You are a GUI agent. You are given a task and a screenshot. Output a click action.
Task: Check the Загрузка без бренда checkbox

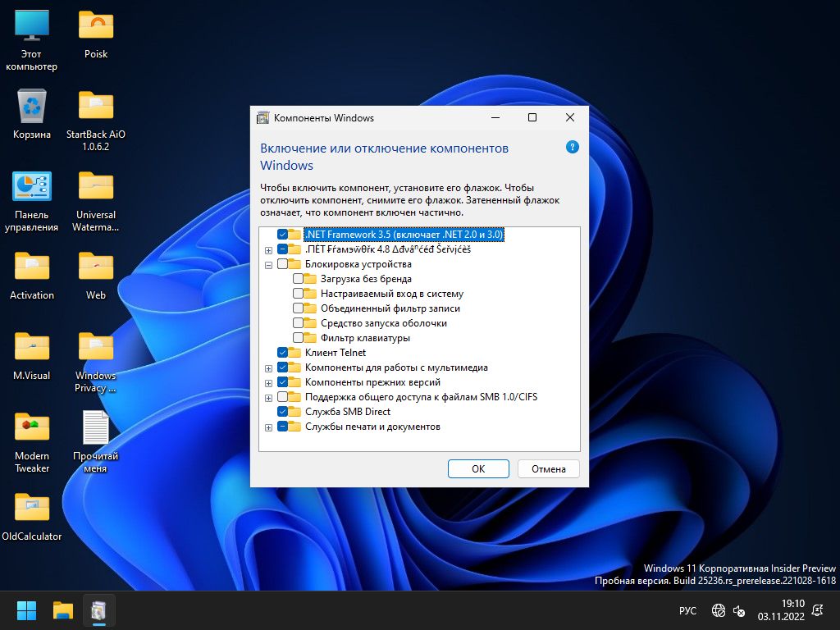298,279
